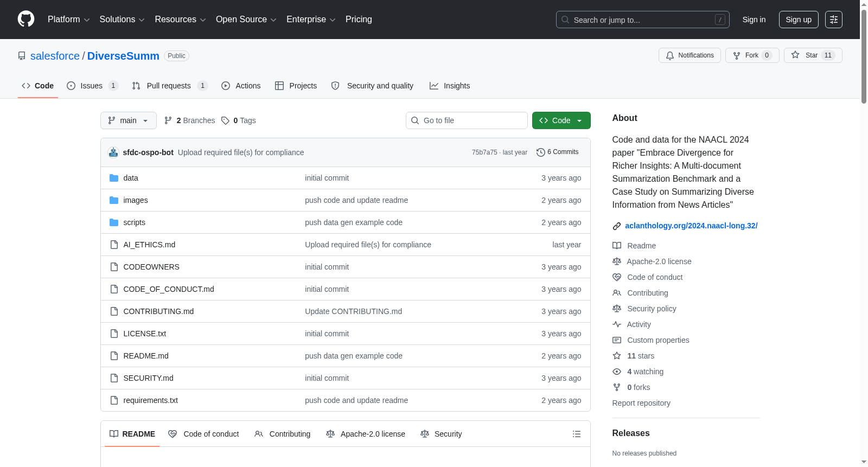
Task: Open the Pricing link
Action: click(x=359, y=20)
